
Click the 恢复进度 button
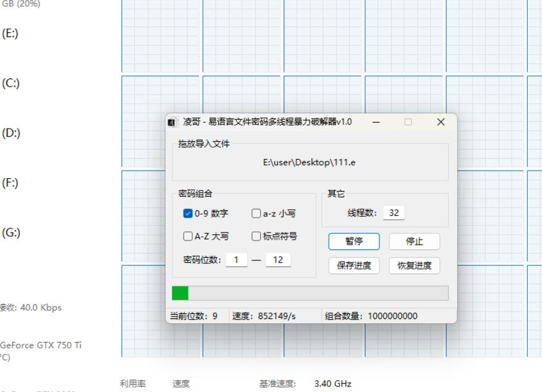click(414, 266)
